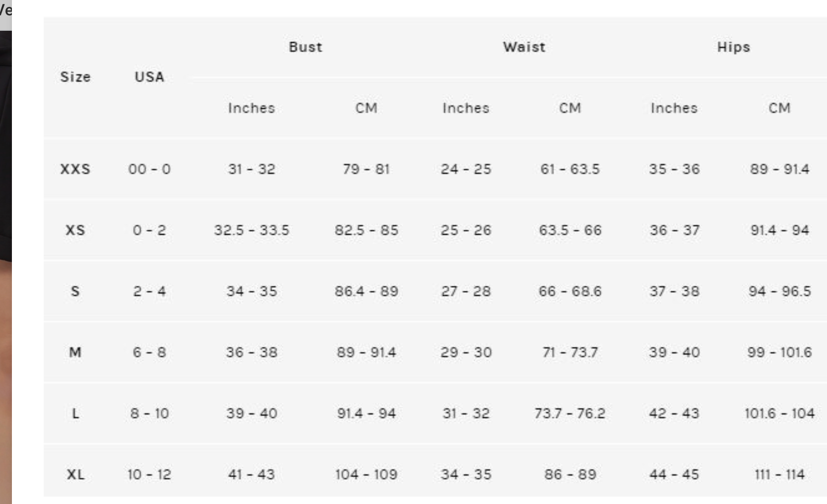Click the Hips column group header

coord(733,47)
